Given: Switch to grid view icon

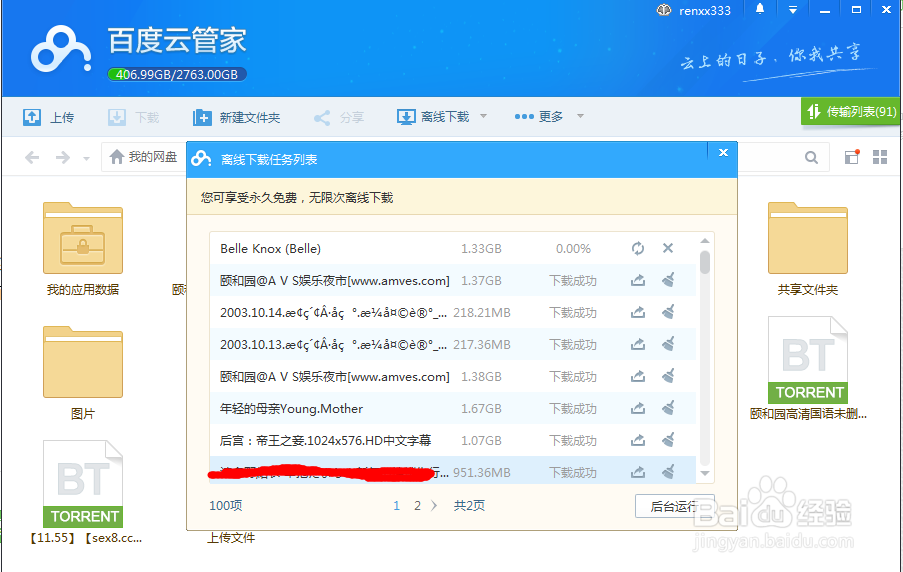Looking at the screenshot, I should tap(880, 157).
